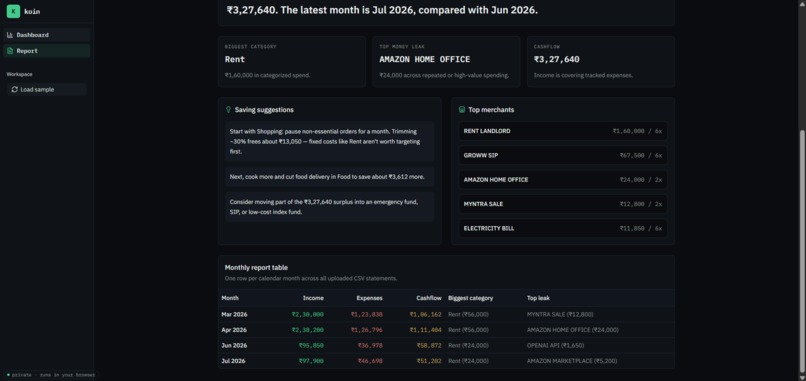
Task: Click the private runs in browser status
Action: [x=51, y=375]
